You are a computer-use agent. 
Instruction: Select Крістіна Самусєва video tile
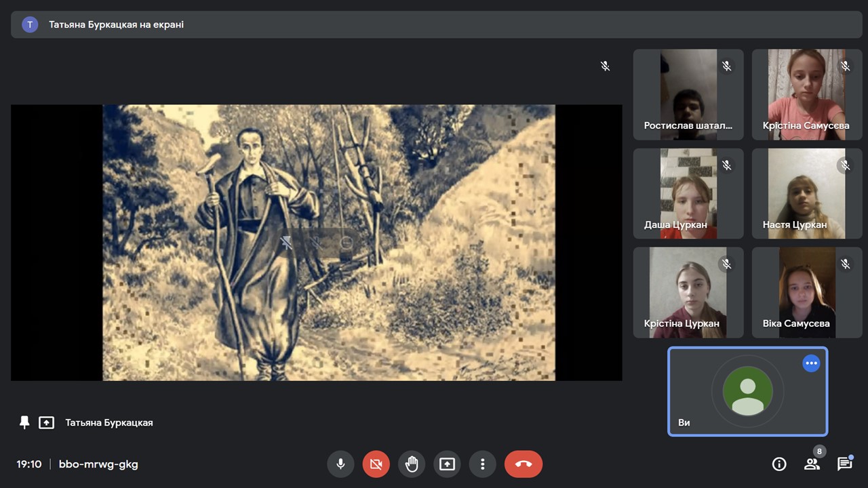tap(807, 95)
